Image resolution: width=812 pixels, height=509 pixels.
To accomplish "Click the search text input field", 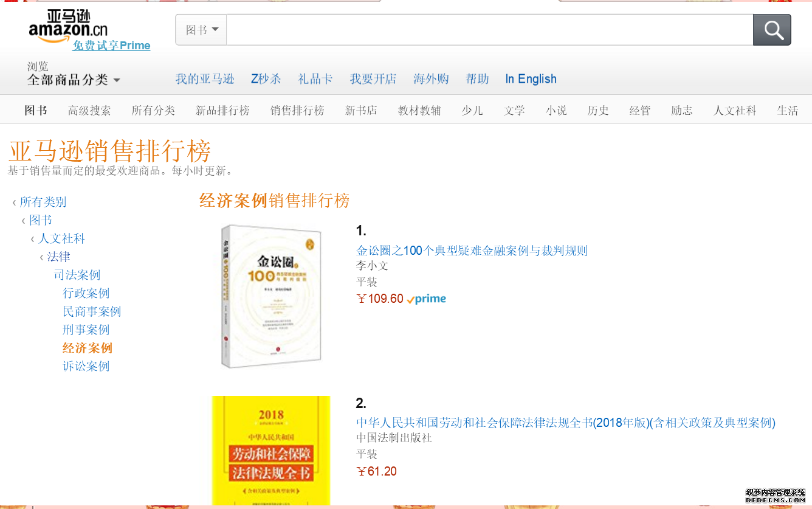I will coord(489,30).
